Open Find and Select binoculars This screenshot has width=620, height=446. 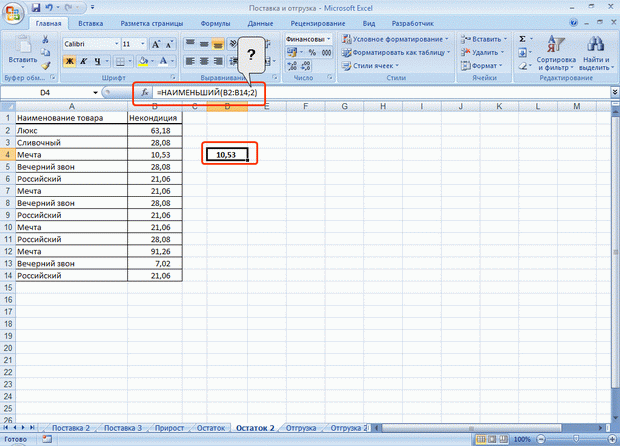point(596,53)
